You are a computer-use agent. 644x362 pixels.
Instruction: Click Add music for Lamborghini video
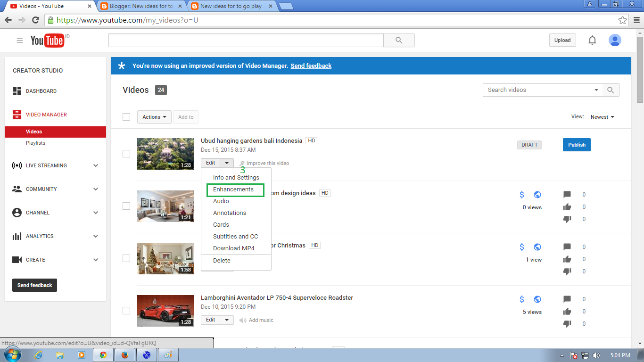[x=256, y=320]
